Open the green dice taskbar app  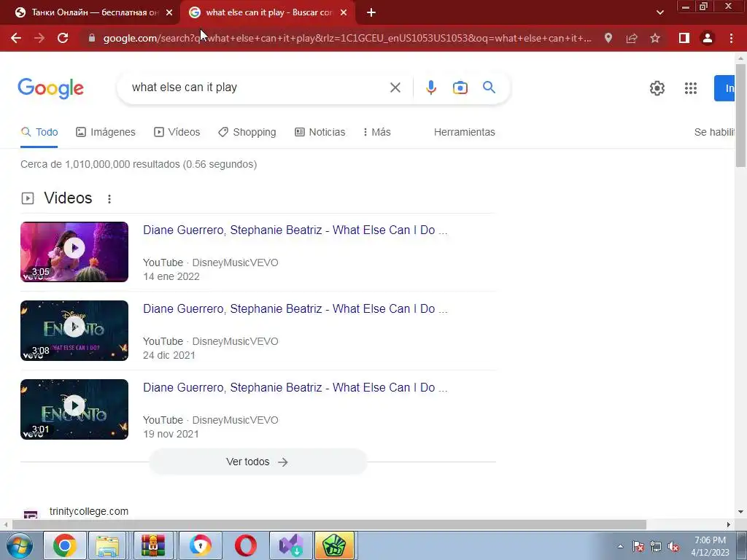point(334,545)
